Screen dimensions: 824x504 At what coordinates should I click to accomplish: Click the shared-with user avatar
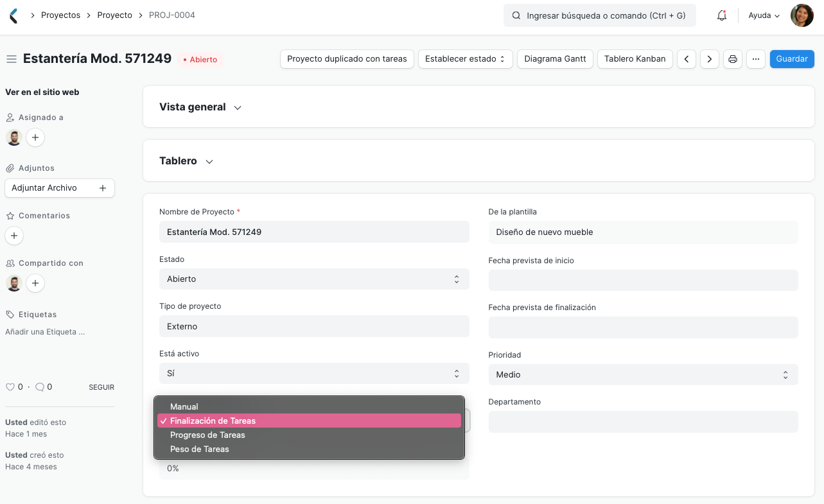pyautogui.click(x=14, y=283)
